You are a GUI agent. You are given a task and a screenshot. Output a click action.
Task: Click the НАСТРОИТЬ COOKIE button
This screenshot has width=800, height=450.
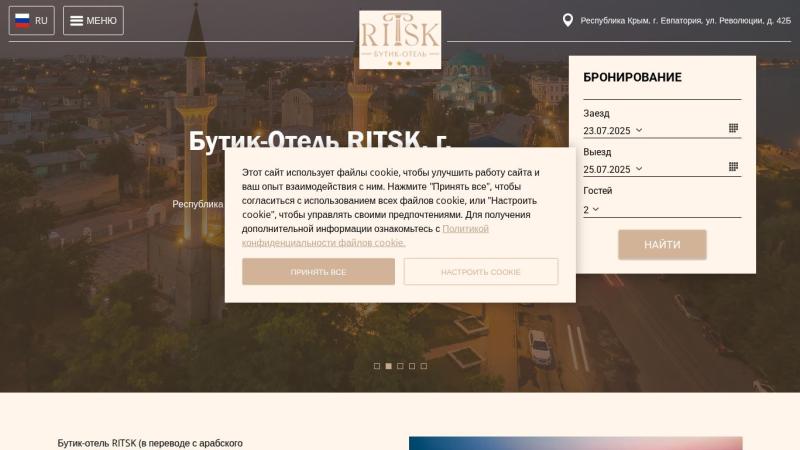click(x=481, y=272)
